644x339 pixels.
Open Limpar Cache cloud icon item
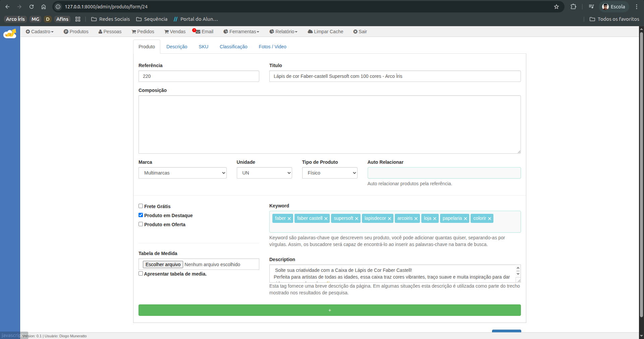pos(310,32)
